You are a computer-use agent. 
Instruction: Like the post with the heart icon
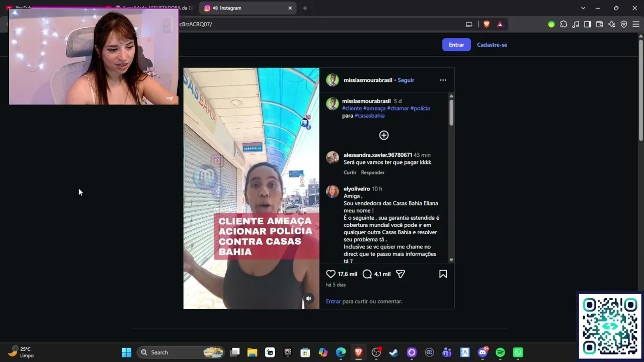tap(331, 274)
